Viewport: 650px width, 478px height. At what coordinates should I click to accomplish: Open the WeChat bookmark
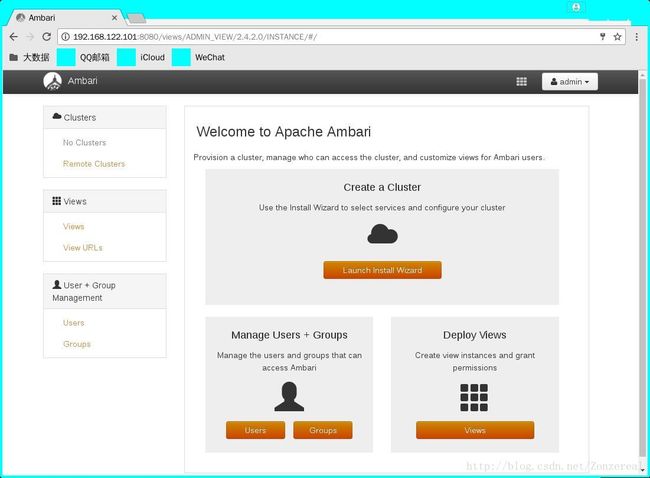(x=198, y=57)
